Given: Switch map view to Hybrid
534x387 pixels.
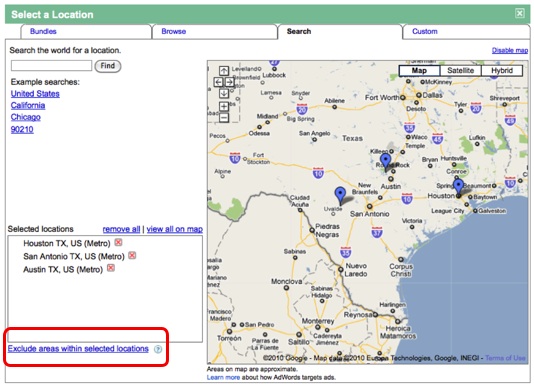Looking at the screenshot, I should tap(502, 71).
